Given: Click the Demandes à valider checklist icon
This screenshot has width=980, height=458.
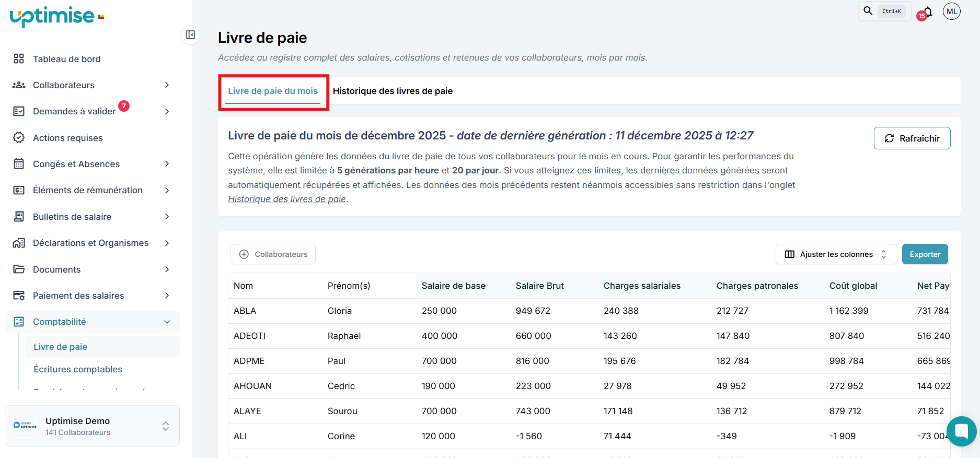Looking at the screenshot, I should point(19,111).
